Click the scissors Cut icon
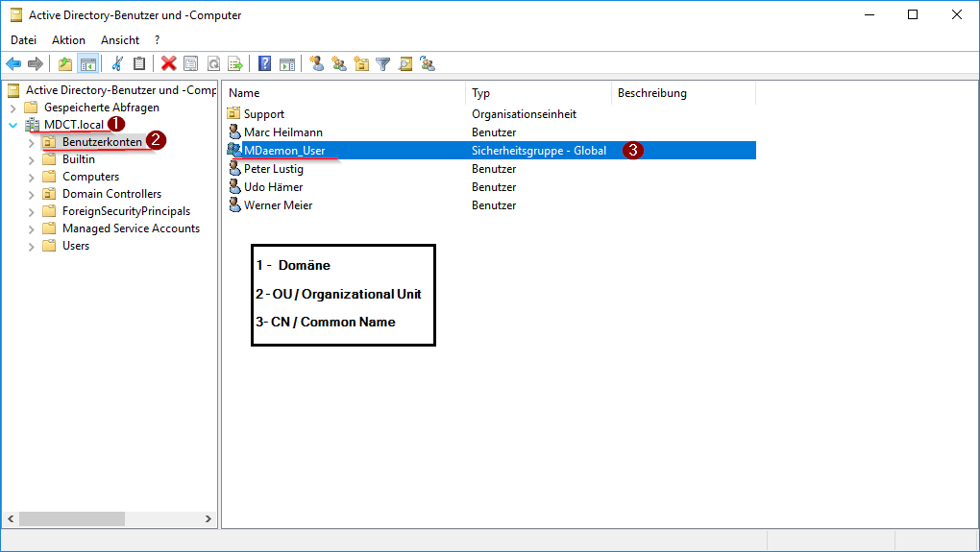980x552 pixels. point(117,64)
